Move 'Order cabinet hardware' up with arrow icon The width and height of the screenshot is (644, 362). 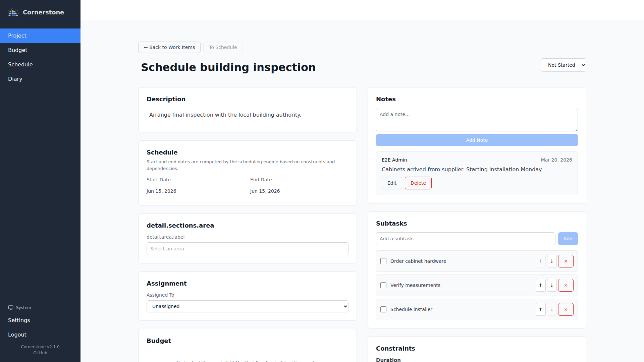tap(540, 261)
